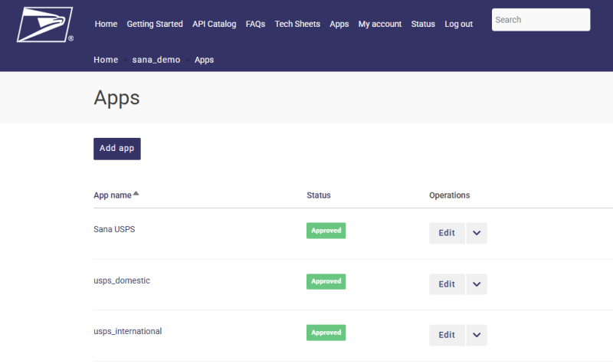Go to My account page
This screenshot has width=613, height=364.
[380, 24]
